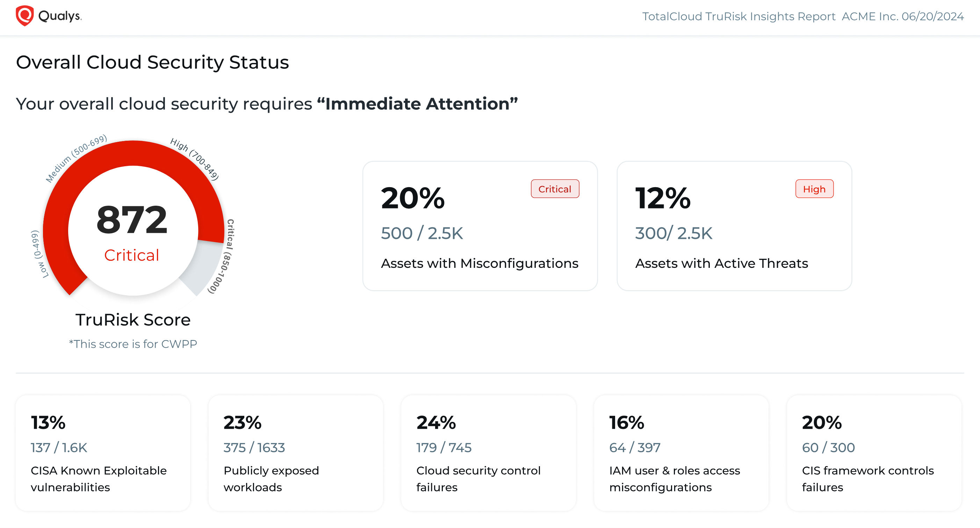
Task: Click the TruRisk Score label under gauge
Action: tap(133, 320)
